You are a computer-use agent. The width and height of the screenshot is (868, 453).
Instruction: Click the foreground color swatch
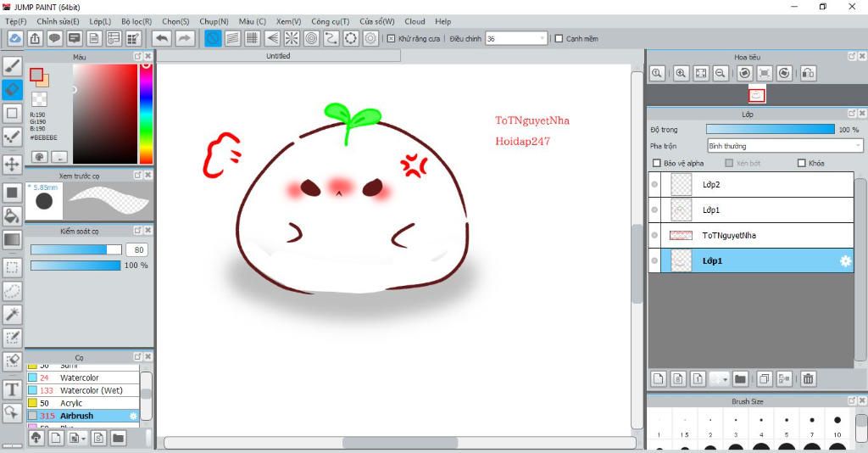click(x=36, y=75)
